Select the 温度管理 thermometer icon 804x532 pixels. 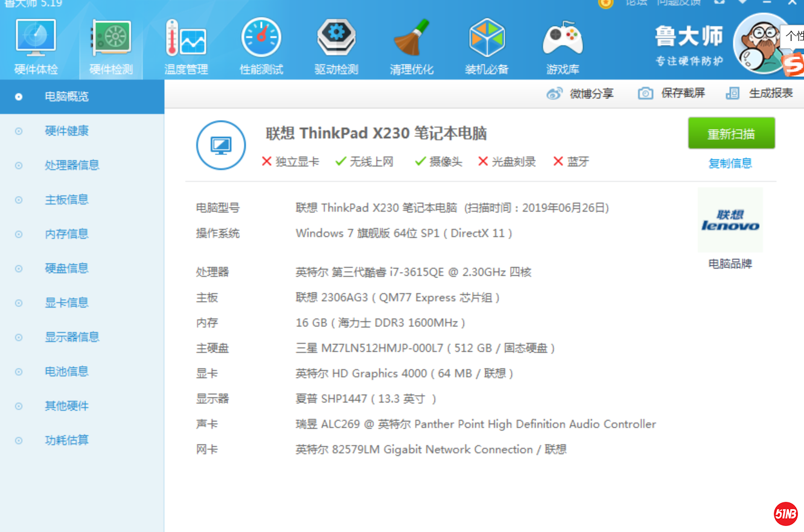[186, 39]
